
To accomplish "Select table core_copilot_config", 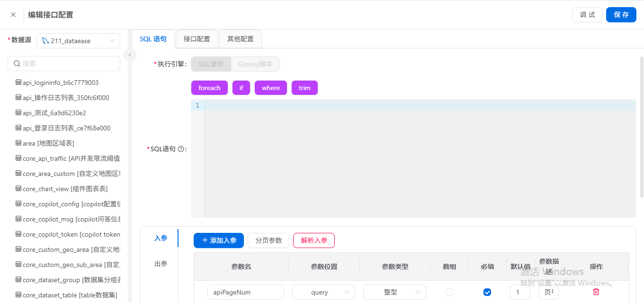I will tap(71, 204).
